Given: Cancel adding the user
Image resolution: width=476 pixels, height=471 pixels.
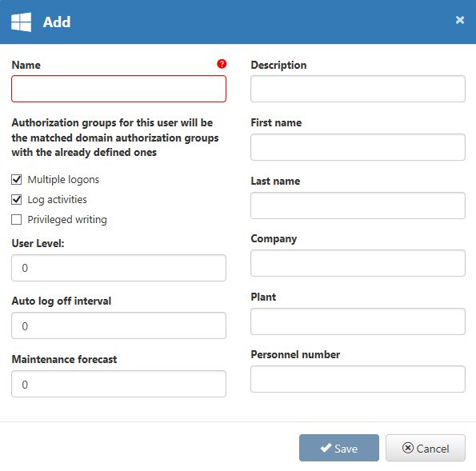Looking at the screenshot, I should (426, 448).
